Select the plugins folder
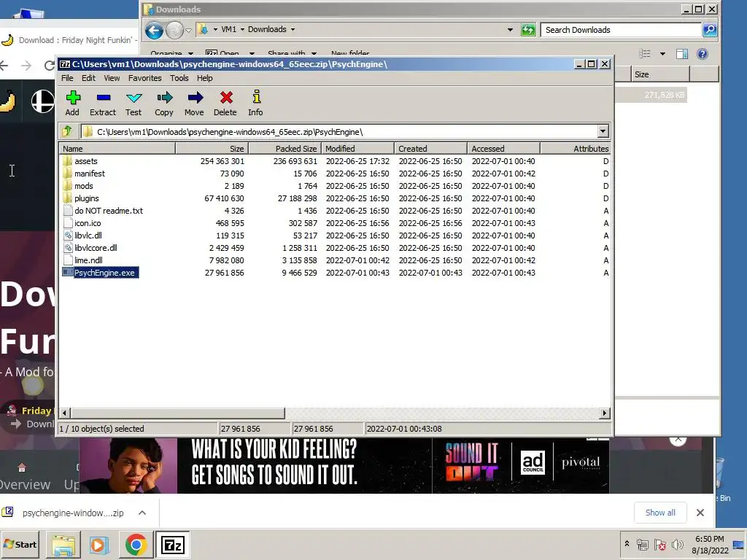 pyautogui.click(x=86, y=198)
